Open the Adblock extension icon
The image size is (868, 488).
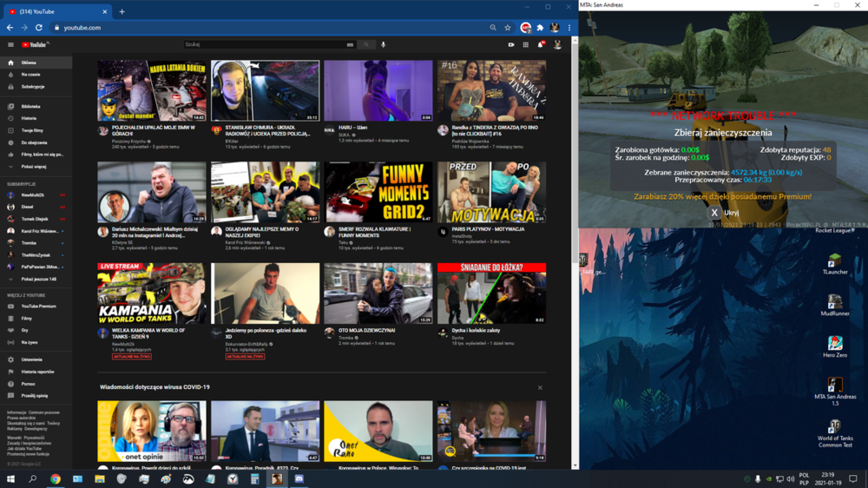coord(525,27)
